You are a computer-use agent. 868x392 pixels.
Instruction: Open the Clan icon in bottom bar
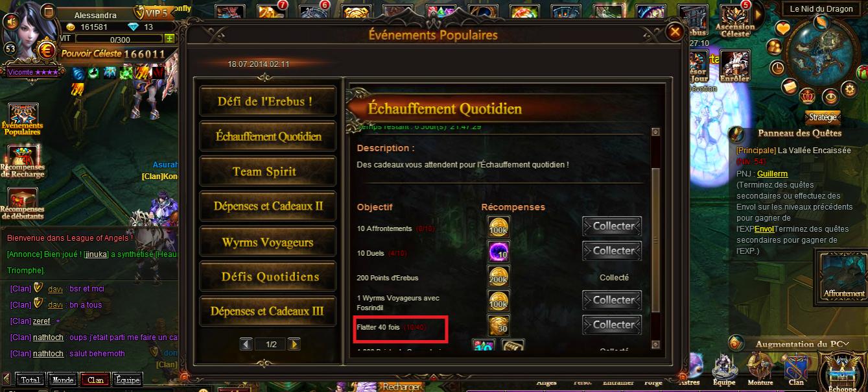(795, 369)
